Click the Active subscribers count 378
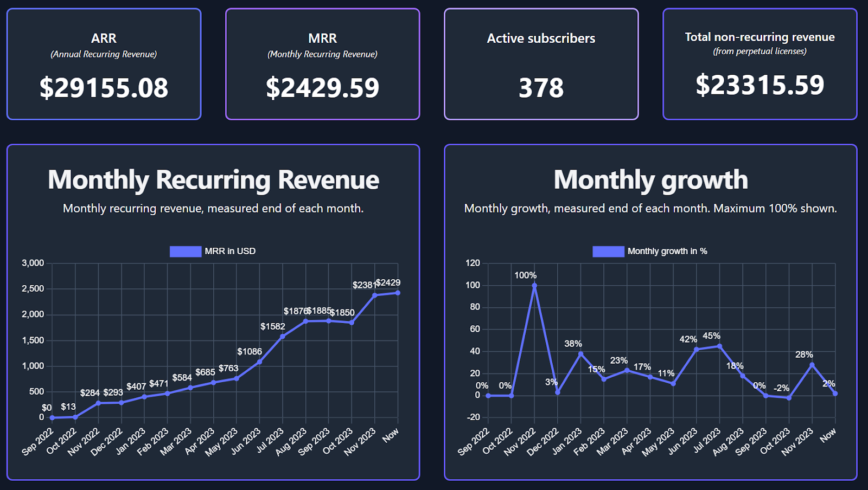Image resolution: width=868 pixels, height=490 pixels. 541,88
